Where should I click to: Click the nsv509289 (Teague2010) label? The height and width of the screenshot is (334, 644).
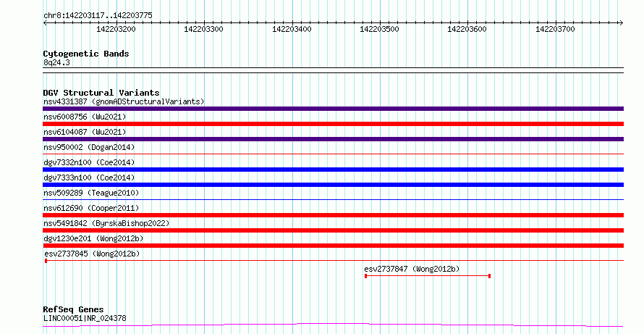91,193
